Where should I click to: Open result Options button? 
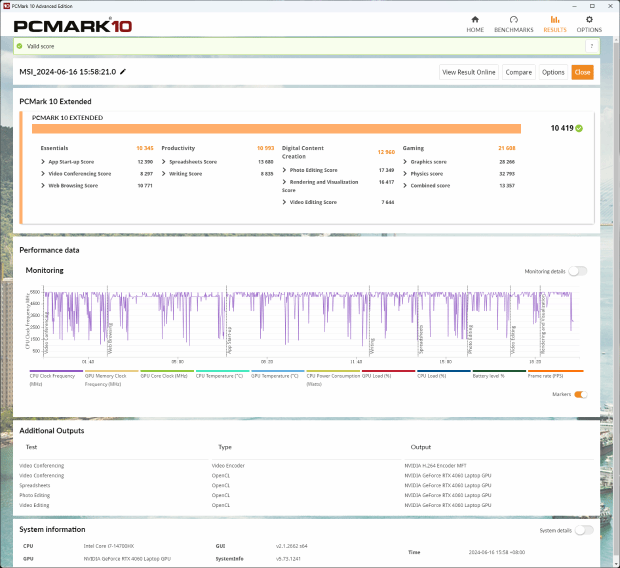click(553, 72)
